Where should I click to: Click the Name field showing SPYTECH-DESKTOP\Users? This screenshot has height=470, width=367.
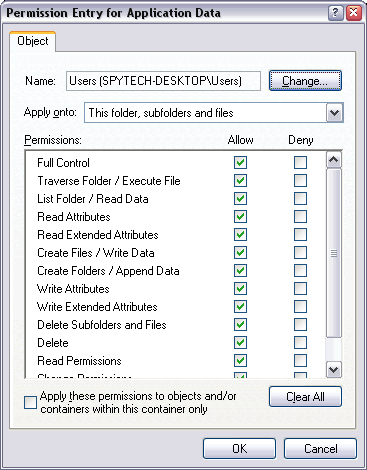pos(163,81)
